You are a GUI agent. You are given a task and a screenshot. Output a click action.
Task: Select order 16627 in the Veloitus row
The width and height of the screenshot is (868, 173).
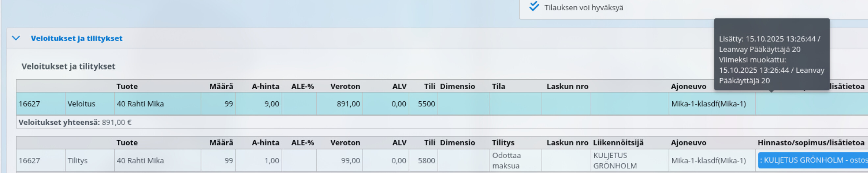click(29, 104)
